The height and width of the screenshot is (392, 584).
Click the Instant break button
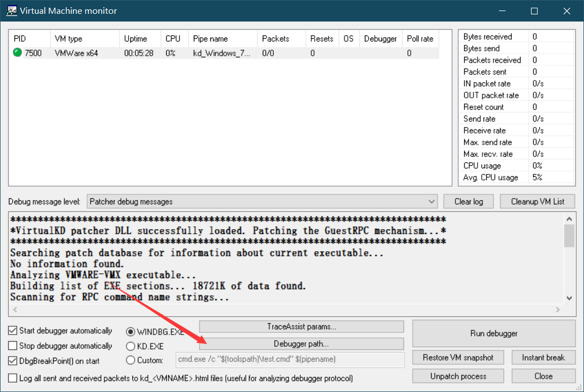pyautogui.click(x=543, y=358)
